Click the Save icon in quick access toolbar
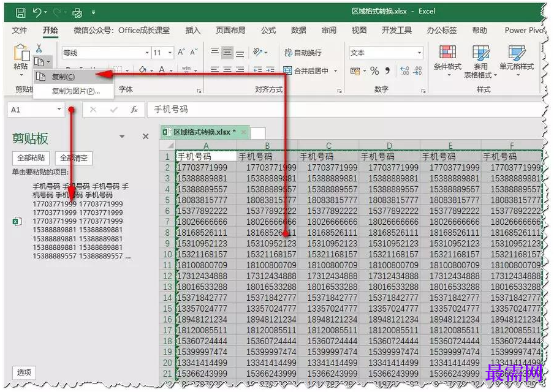This screenshot has width=554, height=392. (x=20, y=13)
